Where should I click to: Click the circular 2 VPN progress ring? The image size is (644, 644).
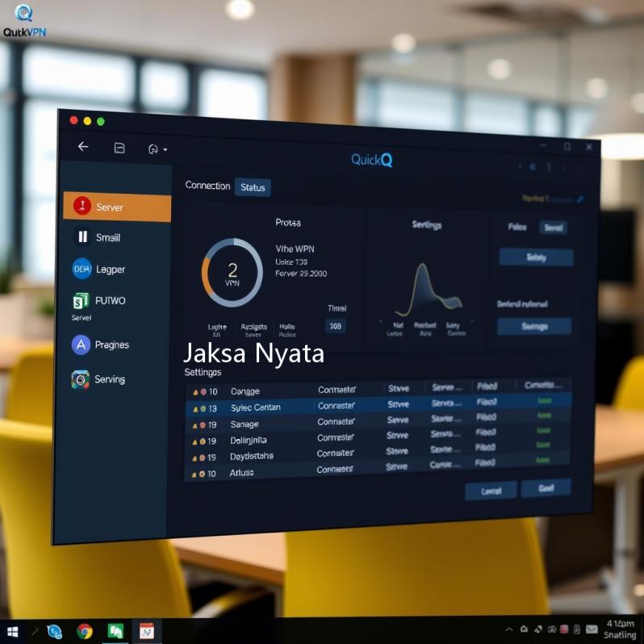click(232, 273)
